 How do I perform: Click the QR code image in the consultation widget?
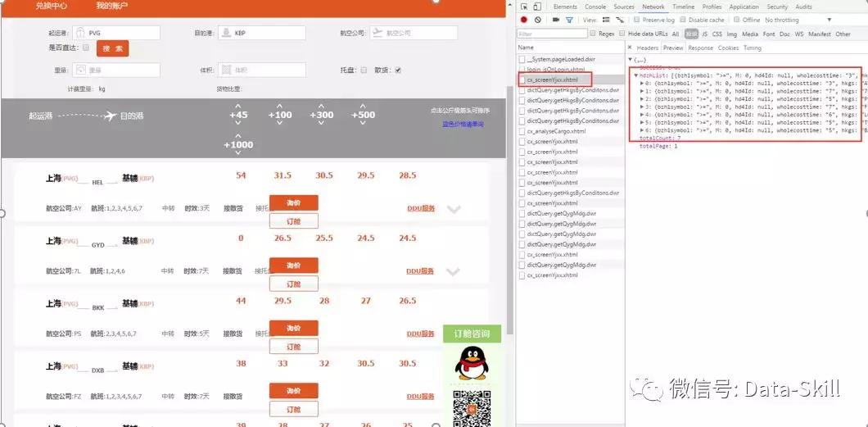tap(472, 408)
